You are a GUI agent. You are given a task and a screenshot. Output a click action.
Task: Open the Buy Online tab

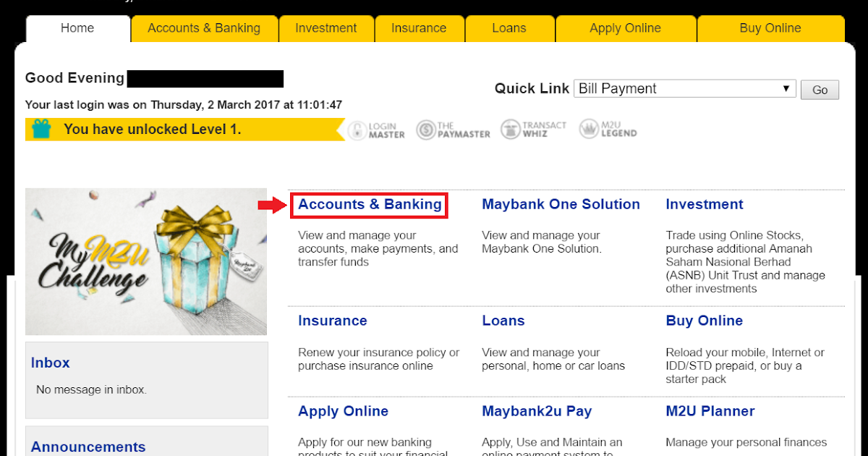770,29
